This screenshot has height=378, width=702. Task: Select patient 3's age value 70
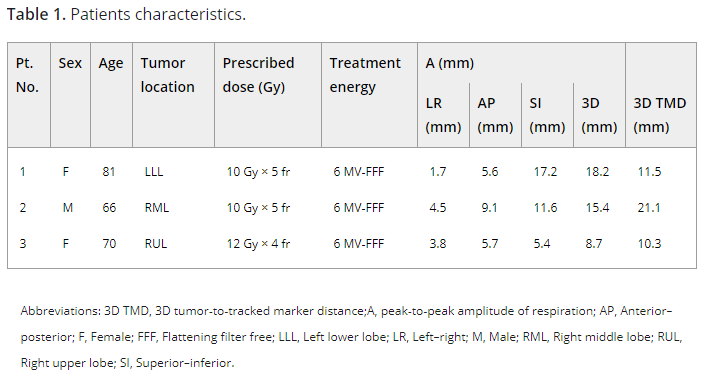pyautogui.click(x=109, y=244)
